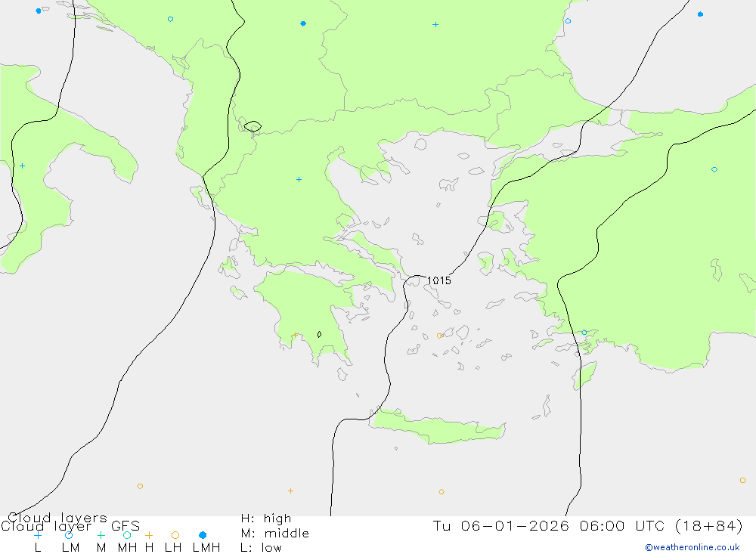Click the orange plus marker on the Peloponnese
This screenshot has width=756, height=554.
[x=295, y=335]
